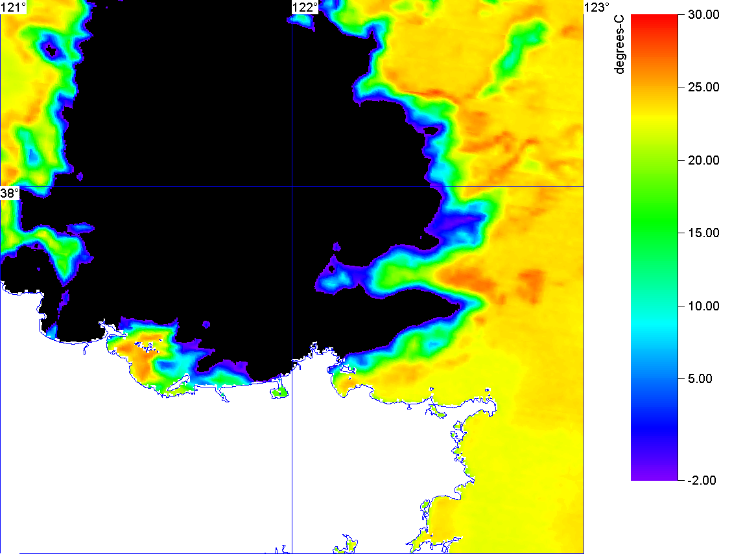Viewport: 756px width, 554px height.
Task: Click the 20.00 colorbar value
Action: point(703,161)
